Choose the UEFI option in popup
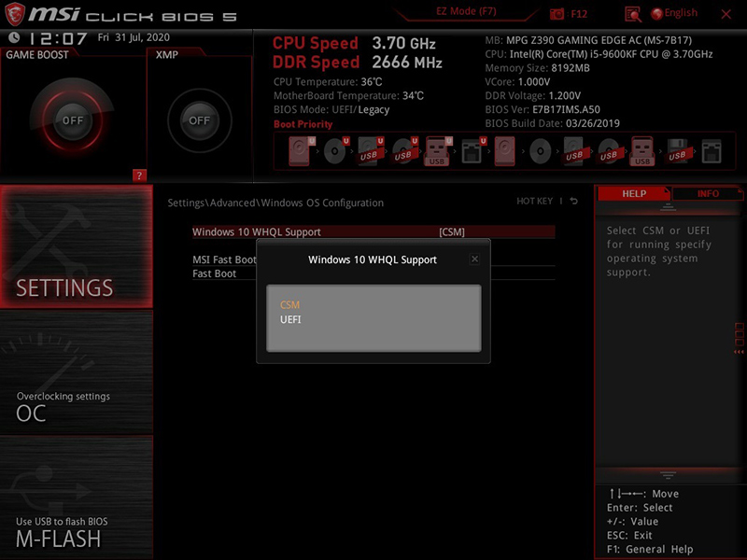This screenshot has height=560, width=747. click(291, 320)
